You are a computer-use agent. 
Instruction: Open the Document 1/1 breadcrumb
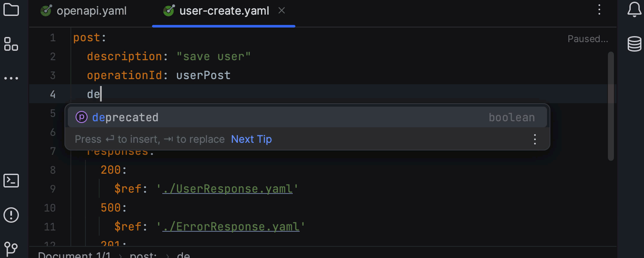pos(74,254)
